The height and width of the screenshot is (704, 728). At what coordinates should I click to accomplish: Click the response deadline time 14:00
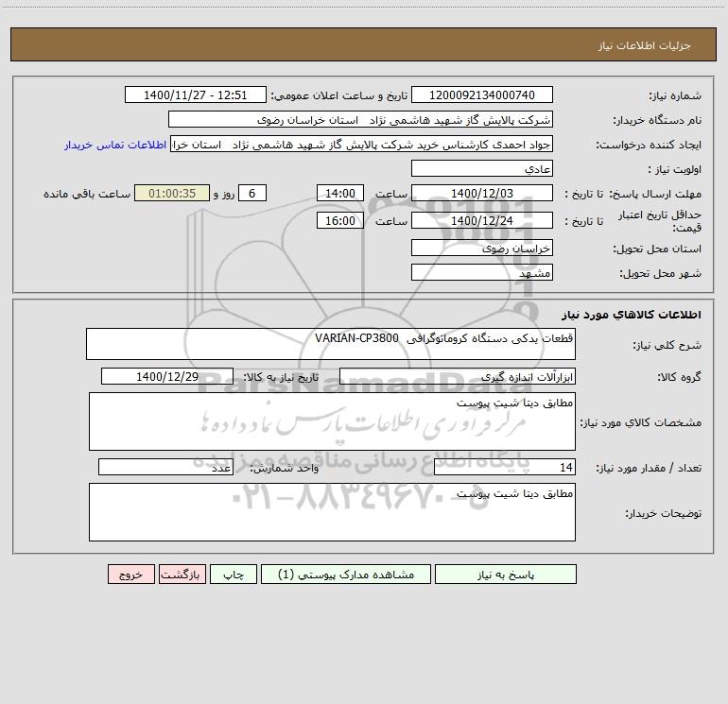(339, 193)
